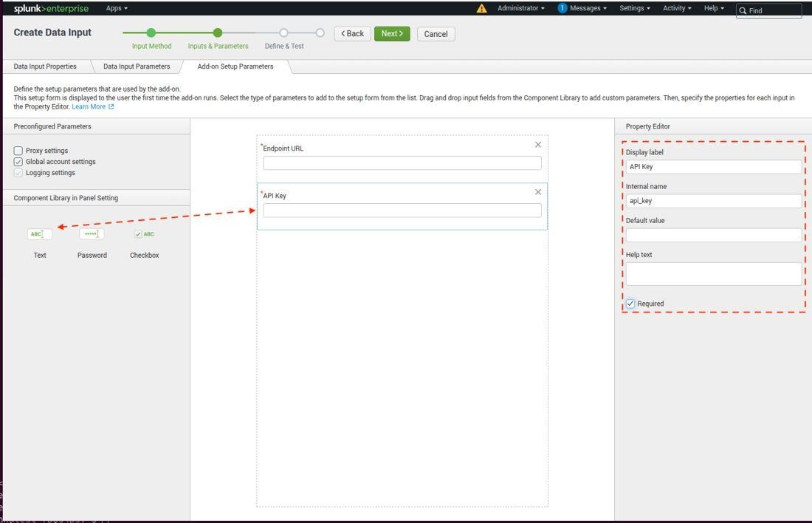
Task: Click the Property Editor heading
Action: [x=648, y=126]
